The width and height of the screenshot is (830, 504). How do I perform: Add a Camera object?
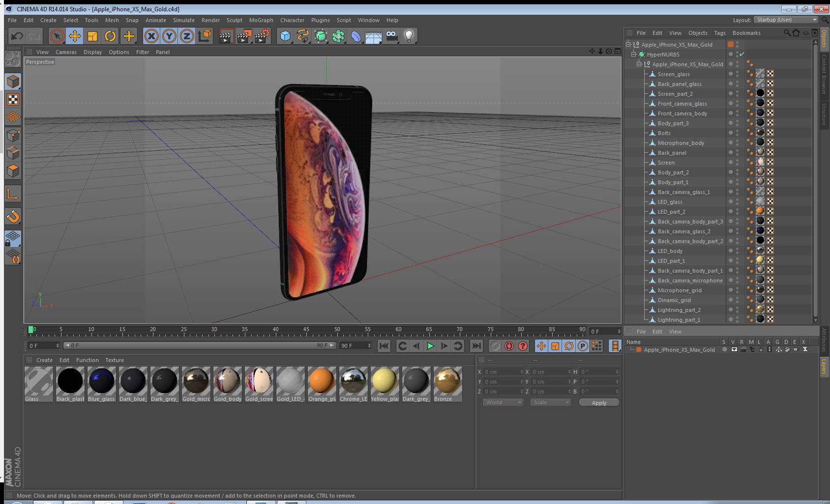click(391, 36)
